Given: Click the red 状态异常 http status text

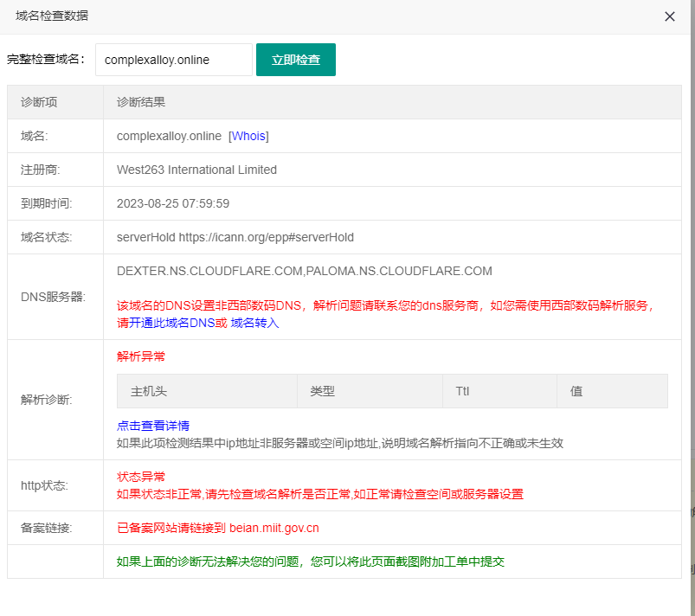Looking at the screenshot, I should 140,477.
